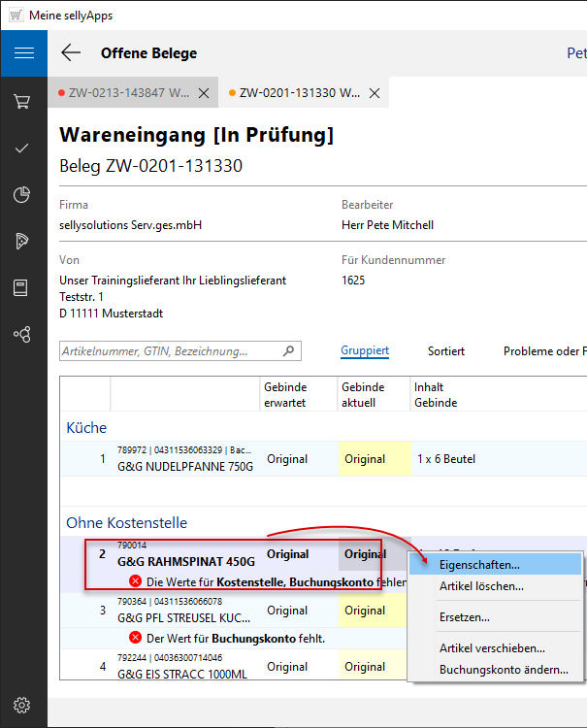The width and height of the screenshot is (587, 728).
Task: Choose Buchungskonto ändern menu entry
Action: pyautogui.click(x=503, y=670)
